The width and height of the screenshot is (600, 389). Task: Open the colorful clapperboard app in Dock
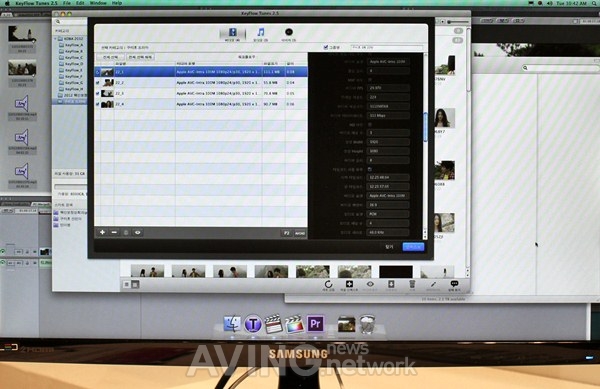click(x=294, y=324)
